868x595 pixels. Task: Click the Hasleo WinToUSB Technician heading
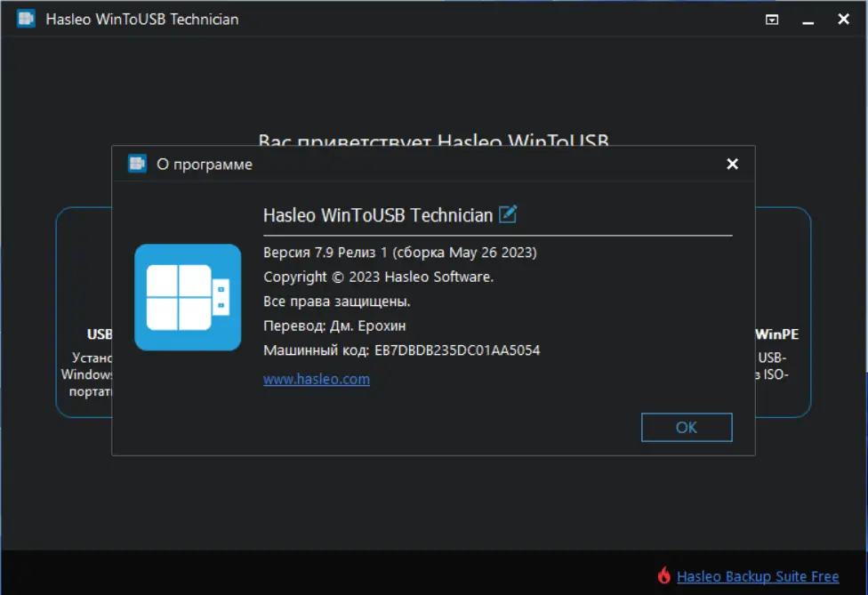(378, 214)
